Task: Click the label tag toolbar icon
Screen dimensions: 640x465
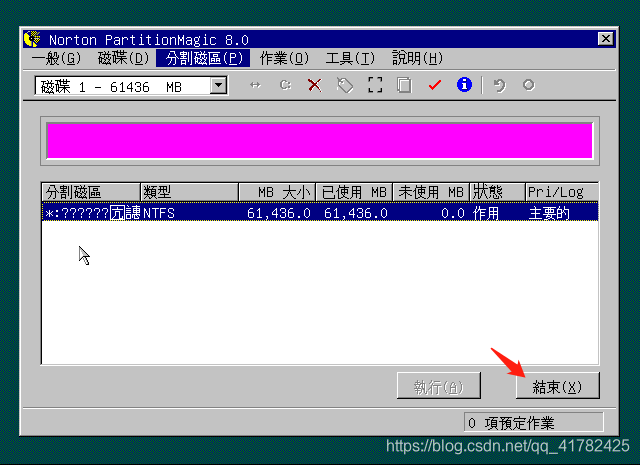Action: point(345,85)
